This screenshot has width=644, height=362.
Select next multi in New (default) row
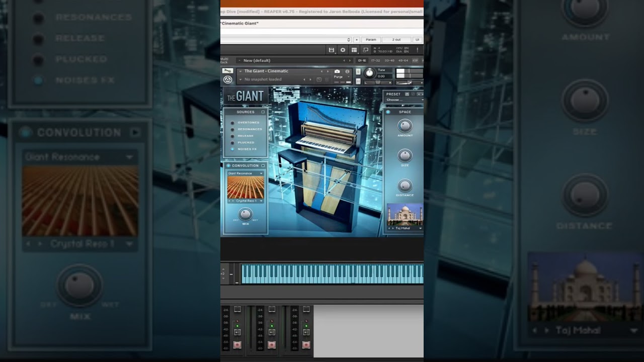pos(350,60)
